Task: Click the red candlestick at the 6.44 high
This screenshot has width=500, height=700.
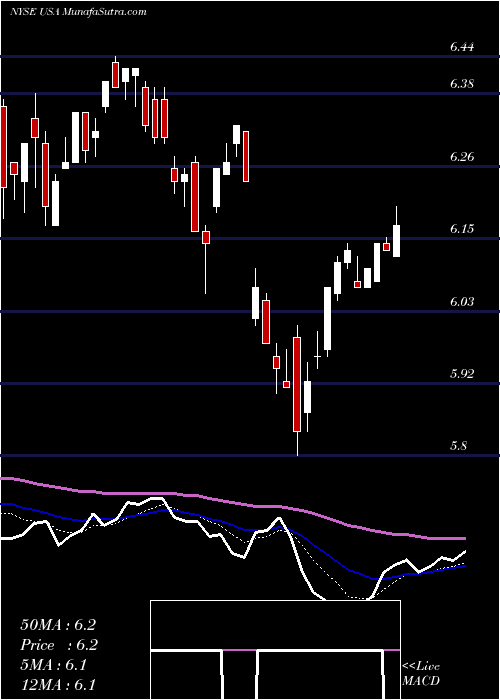Action: coord(116,73)
